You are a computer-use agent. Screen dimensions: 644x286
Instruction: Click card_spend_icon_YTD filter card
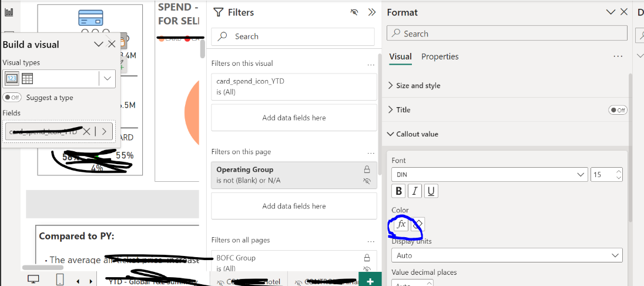pyautogui.click(x=294, y=87)
